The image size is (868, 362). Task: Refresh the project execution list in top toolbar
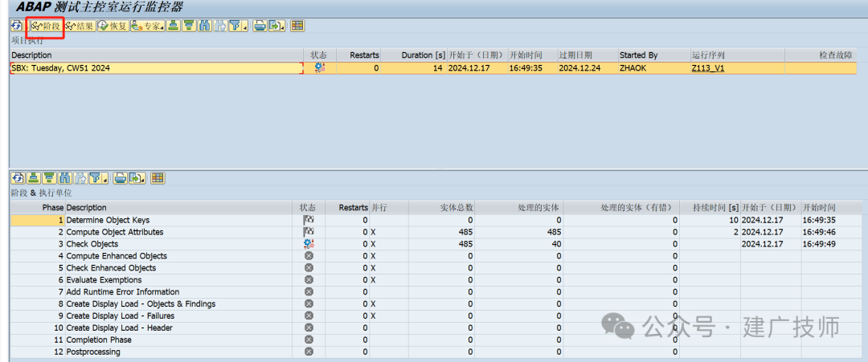[17, 26]
